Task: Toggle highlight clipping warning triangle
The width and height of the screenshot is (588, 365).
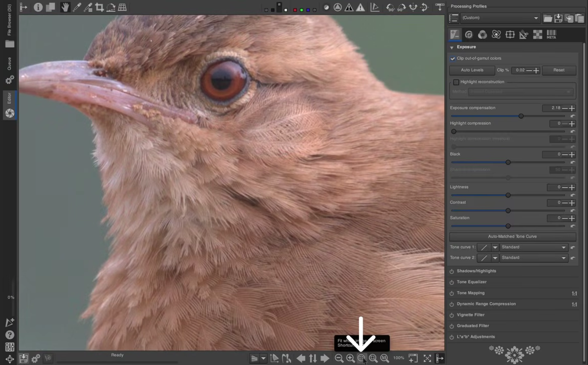Action: 360,7
